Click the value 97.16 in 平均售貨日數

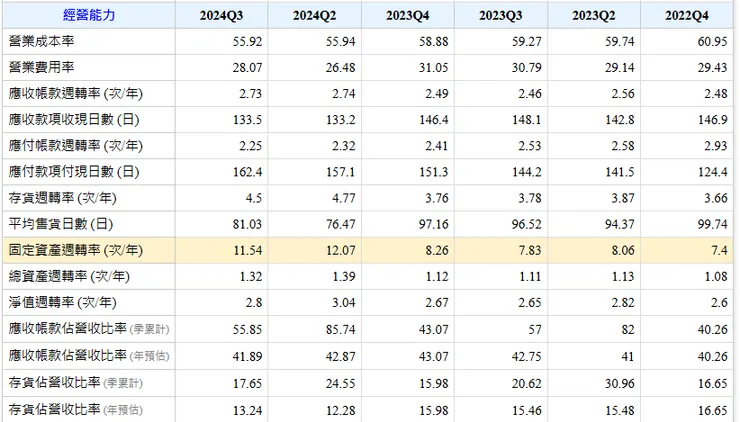(433, 224)
